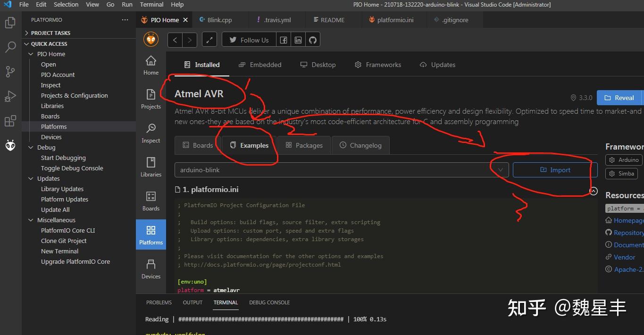Viewport: 644px width, 335px height.
Task: Open the Repository link under Resources
Action: (x=627, y=232)
